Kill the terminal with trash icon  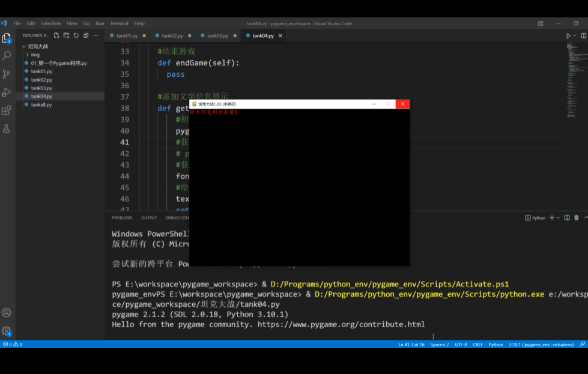577,218
